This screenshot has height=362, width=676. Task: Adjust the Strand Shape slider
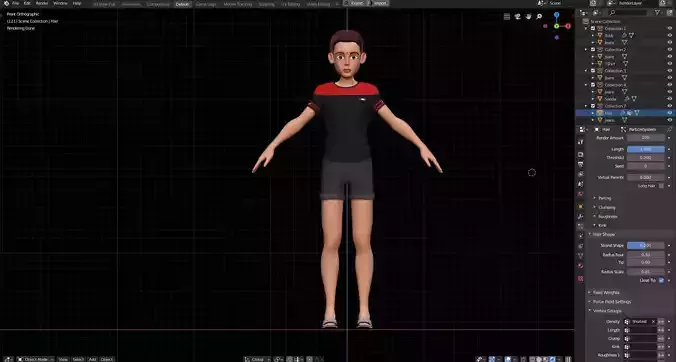pyautogui.click(x=645, y=245)
